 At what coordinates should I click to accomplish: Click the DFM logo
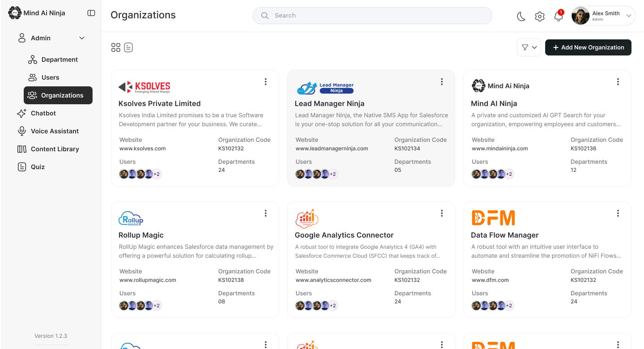[493, 218]
